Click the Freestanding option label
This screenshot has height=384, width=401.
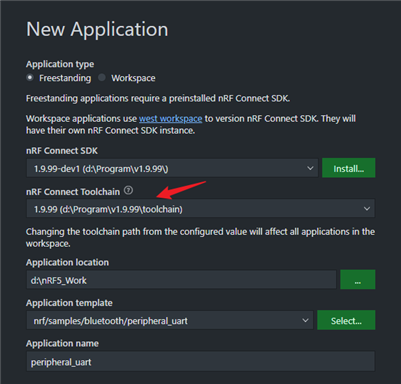(65, 78)
